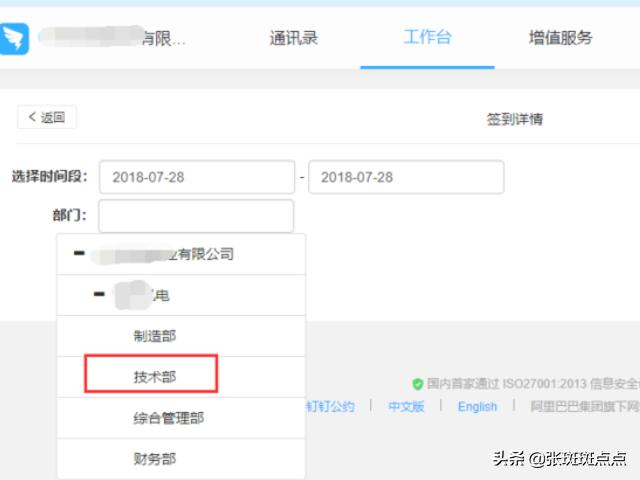
Task: Click the start date field 2018-07-28
Action: click(x=197, y=177)
